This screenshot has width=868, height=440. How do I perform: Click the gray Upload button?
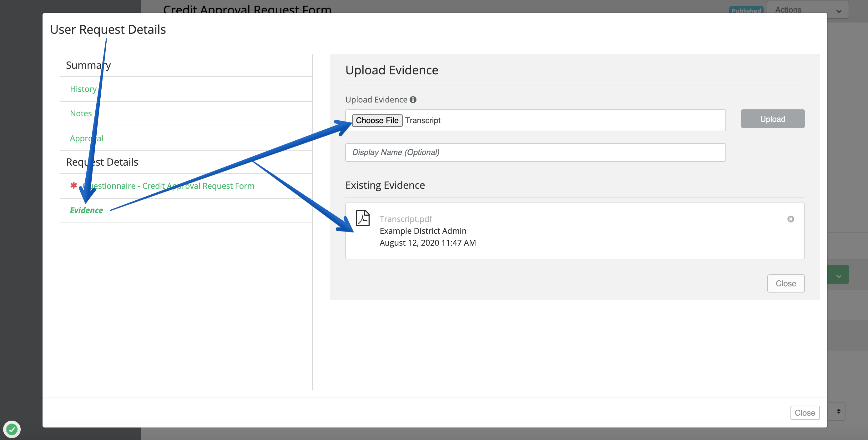pyautogui.click(x=772, y=119)
